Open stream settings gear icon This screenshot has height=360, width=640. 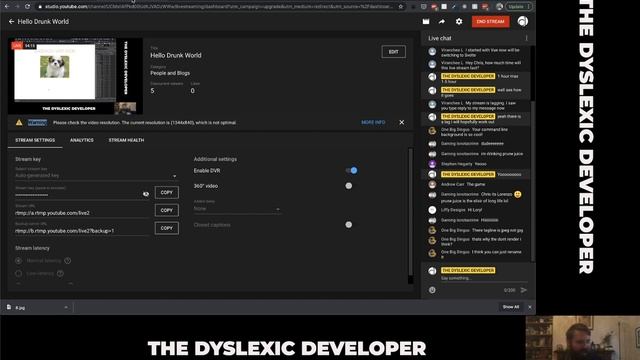point(459,22)
